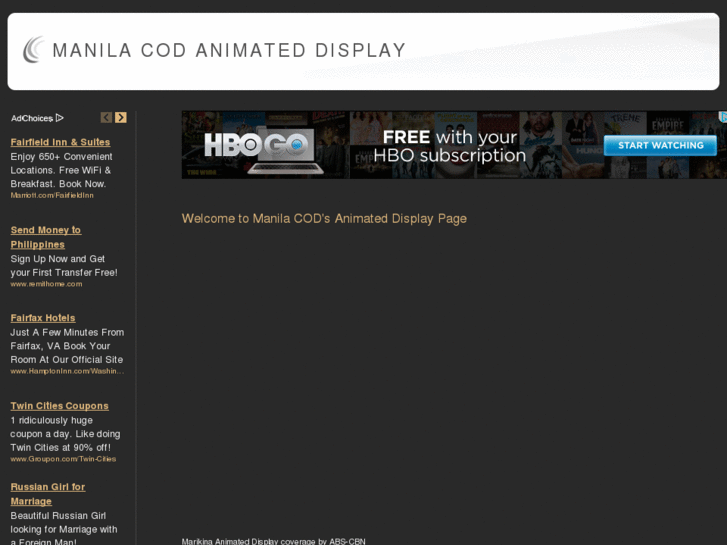The height and width of the screenshot is (545, 727).
Task: Open Fairfield Inn & Suites ad link
Action: point(60,142)
